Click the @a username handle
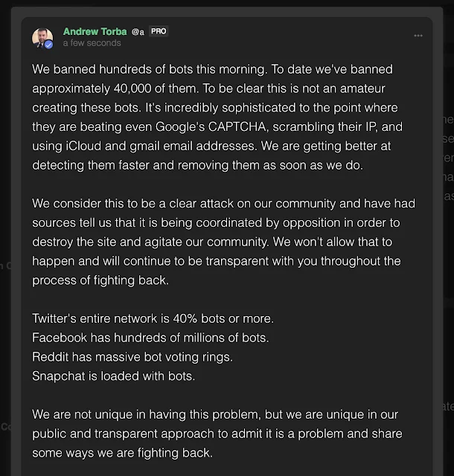Viewport: 454px width, 476px height. (x=138, y=31)
